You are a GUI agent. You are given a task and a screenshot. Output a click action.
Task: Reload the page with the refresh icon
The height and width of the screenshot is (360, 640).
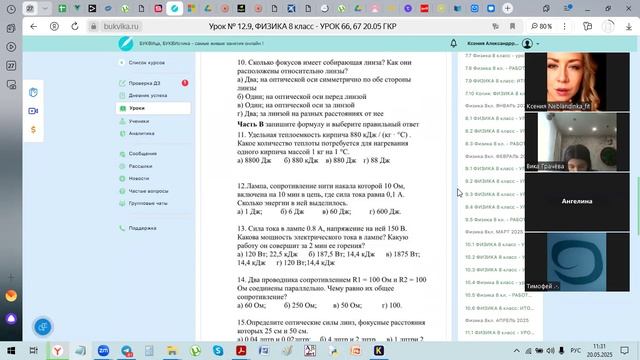pyautogui.click(x=75, y=27)
